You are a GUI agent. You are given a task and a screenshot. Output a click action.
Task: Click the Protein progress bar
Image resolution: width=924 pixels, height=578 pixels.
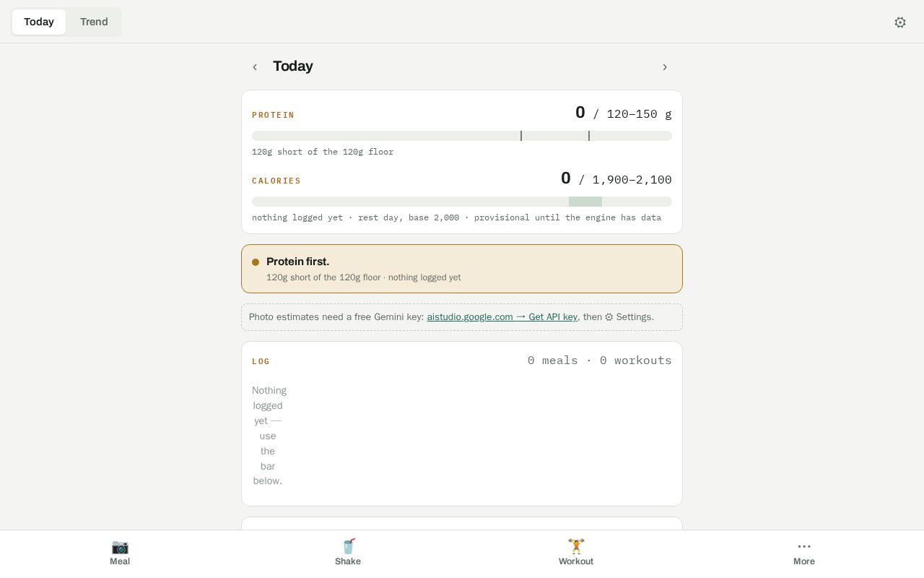[462, 136]
